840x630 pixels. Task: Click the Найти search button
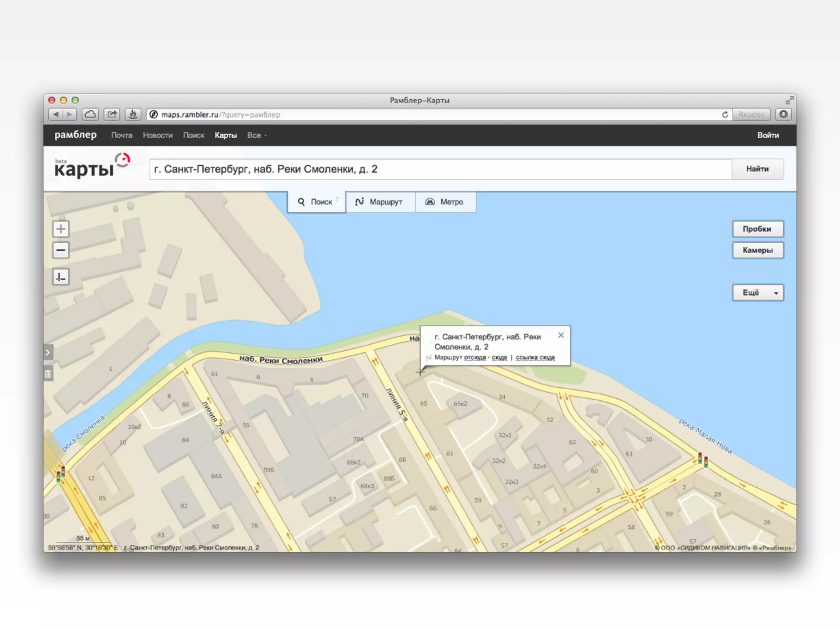click(x=758, y=169)
